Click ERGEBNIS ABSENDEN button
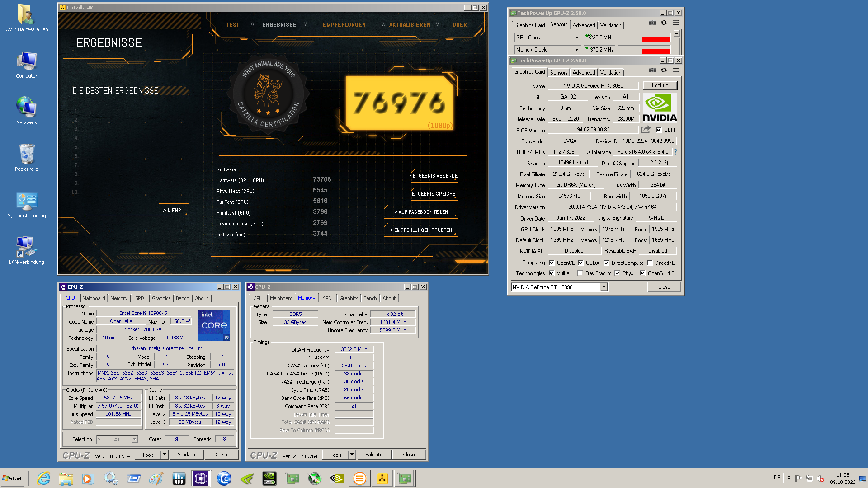868x488 pixels. click(434, 176)
